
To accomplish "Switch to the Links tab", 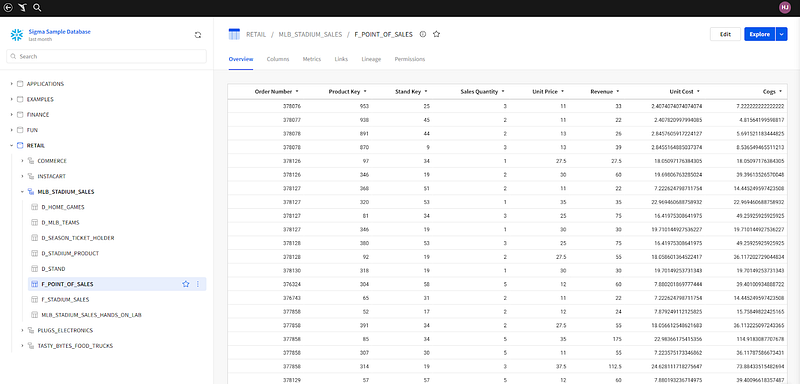I will [x=341, y=59].
